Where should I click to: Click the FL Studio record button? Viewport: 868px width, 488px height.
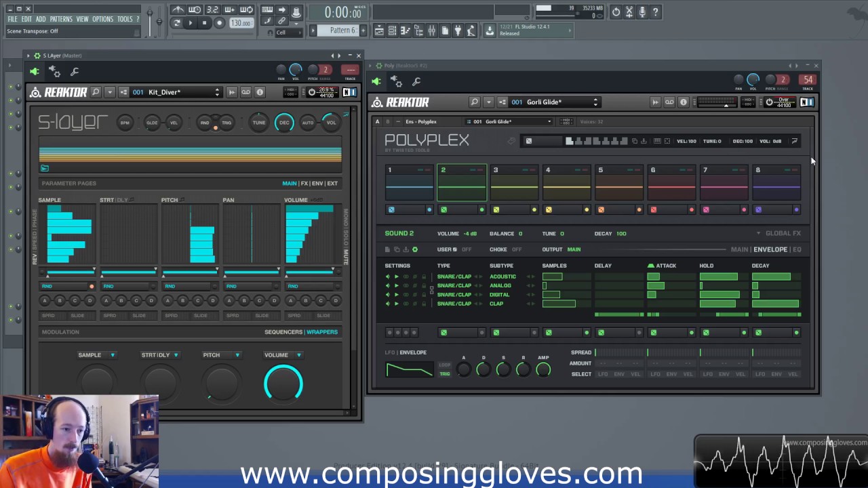pos(219,23)
